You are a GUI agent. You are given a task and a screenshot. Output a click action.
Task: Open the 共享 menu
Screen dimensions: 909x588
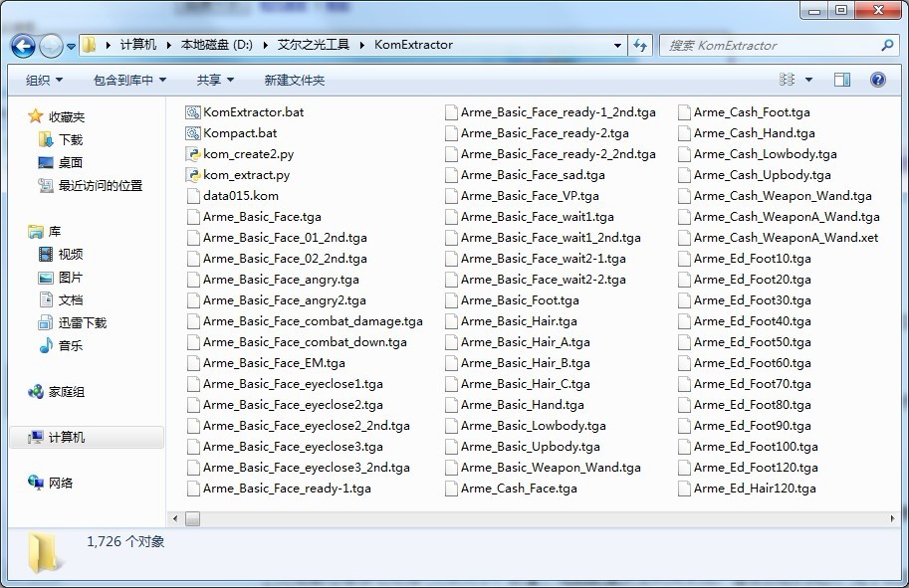215,80
